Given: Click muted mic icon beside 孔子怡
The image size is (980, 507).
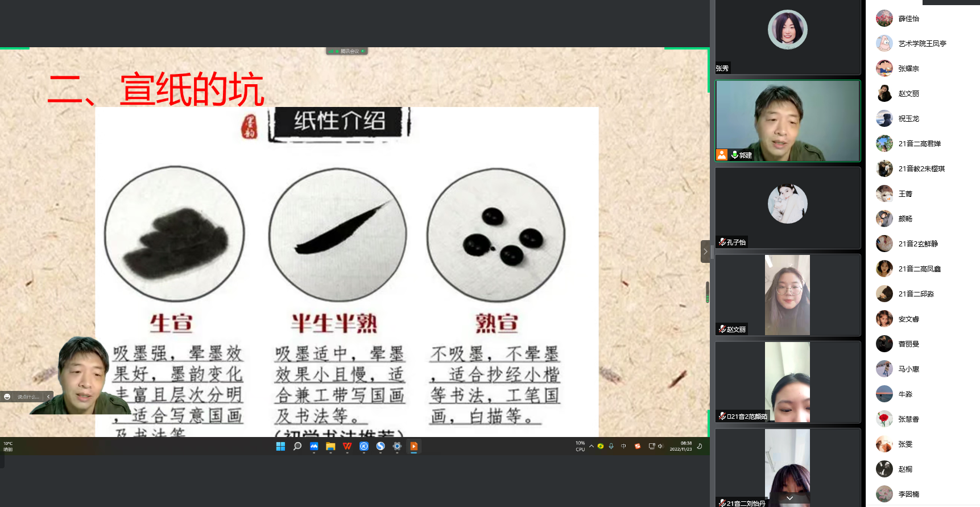Looking at the screenshot, I should pos(722,242).
